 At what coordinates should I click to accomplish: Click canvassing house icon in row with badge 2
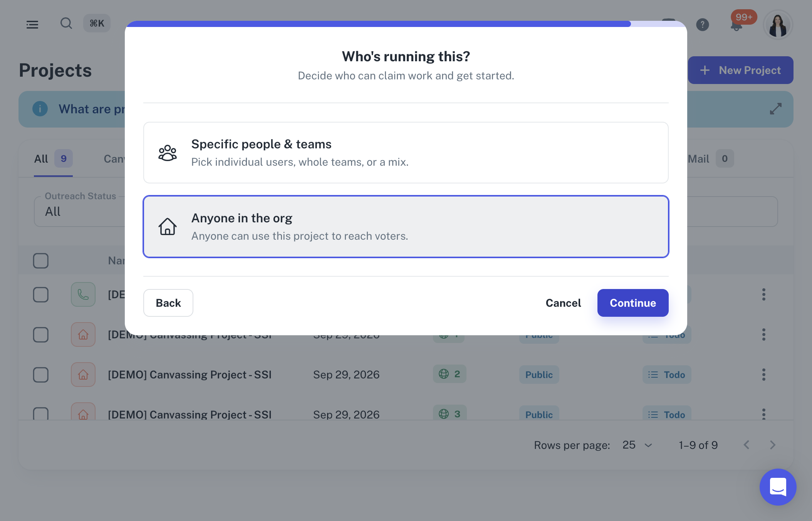pyautogui.click(x=83, y=375)
